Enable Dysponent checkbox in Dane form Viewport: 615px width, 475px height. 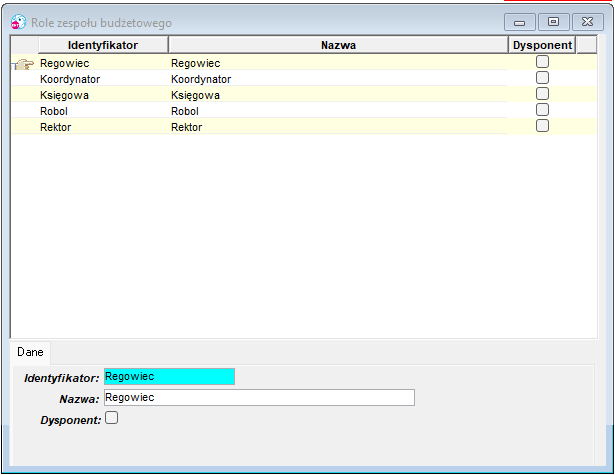(x=111, y=418)
